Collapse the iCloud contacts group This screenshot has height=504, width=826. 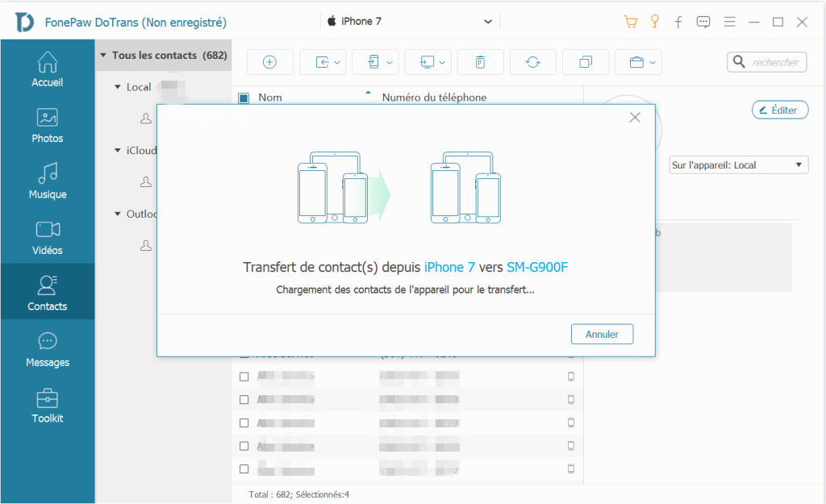coord(118,150)
